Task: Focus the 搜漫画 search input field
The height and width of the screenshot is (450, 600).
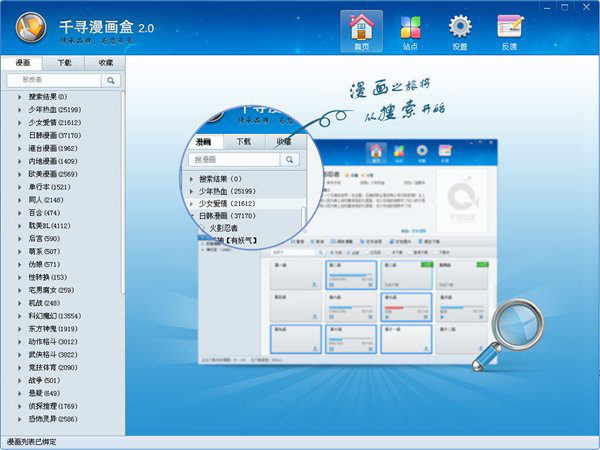Action: click(54, 80)
